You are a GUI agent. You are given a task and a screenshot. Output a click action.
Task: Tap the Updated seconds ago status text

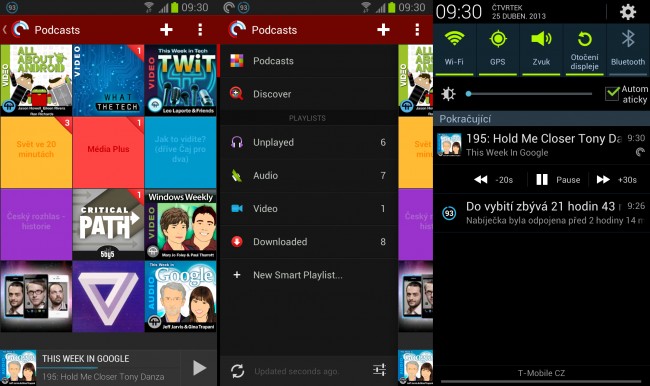296,371
